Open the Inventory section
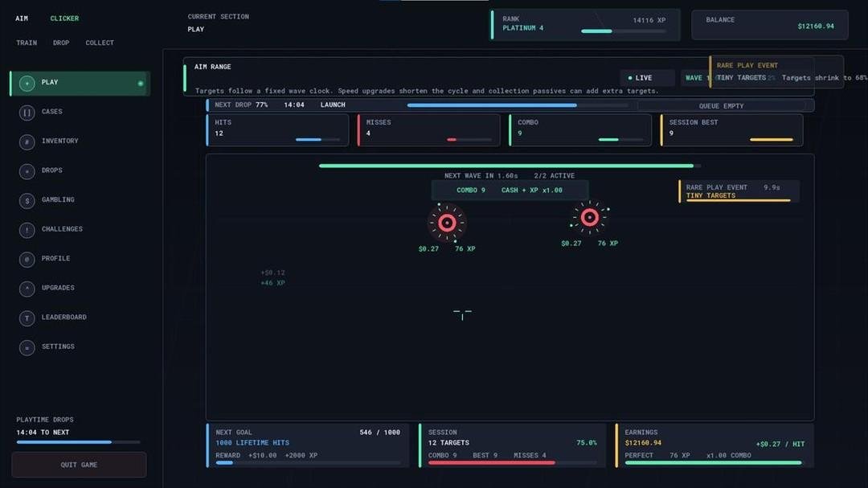Screen dimensions: 868x488 [x=59, y=141]
